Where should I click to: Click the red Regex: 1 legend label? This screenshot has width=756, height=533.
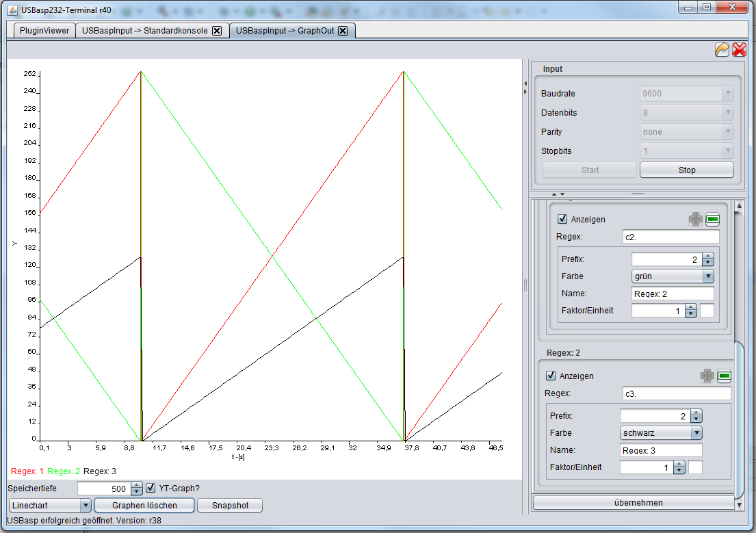click(x=27, y=471)
